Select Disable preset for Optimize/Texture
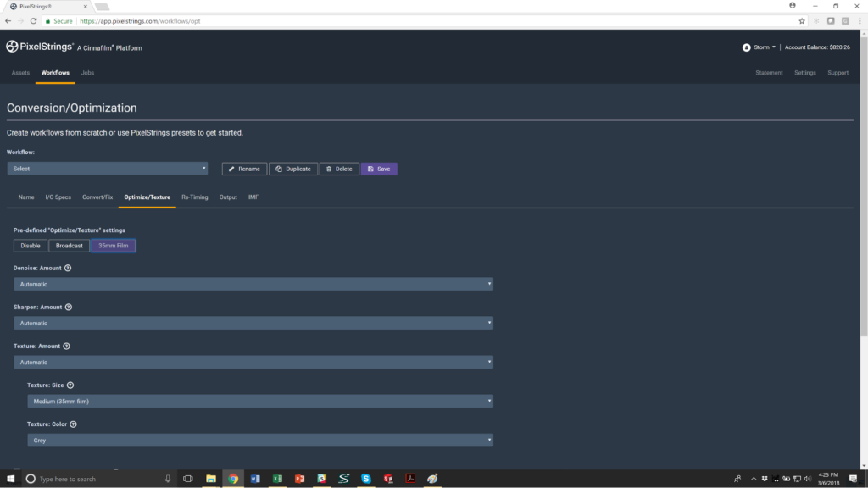868x488 pixels. tap(31, 246)
